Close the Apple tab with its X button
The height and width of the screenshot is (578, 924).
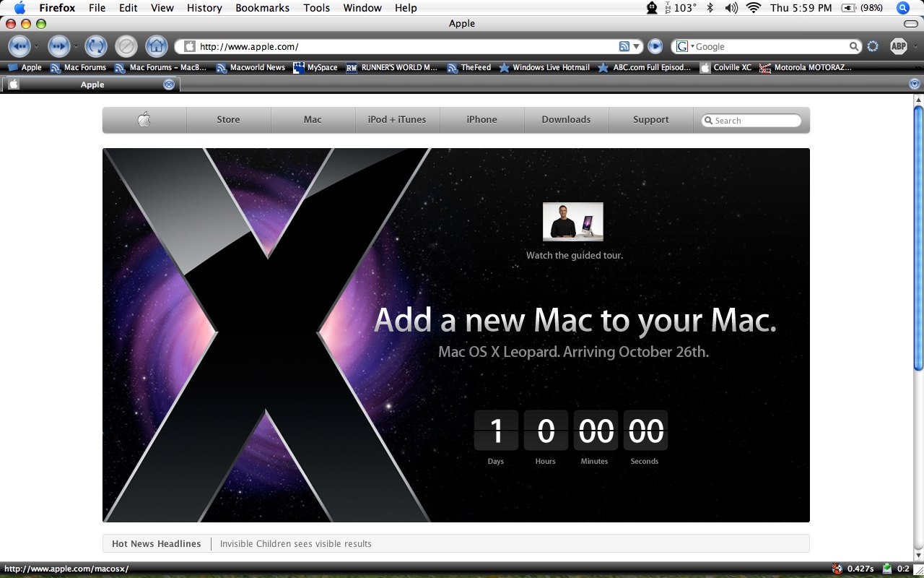pos(169,85)
